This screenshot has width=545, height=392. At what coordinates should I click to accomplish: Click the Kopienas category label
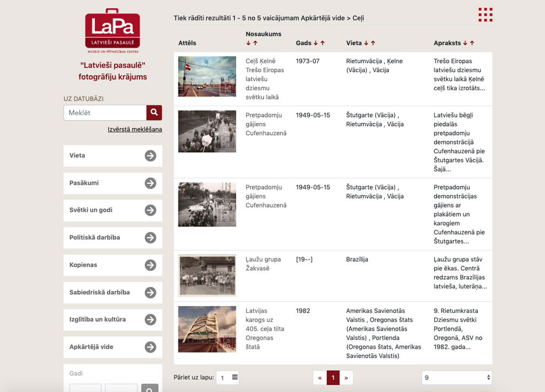click(83, 265)
